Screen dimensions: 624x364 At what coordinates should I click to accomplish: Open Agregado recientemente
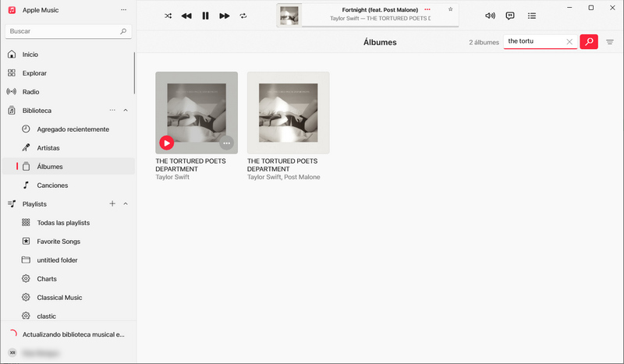(69, 129)
